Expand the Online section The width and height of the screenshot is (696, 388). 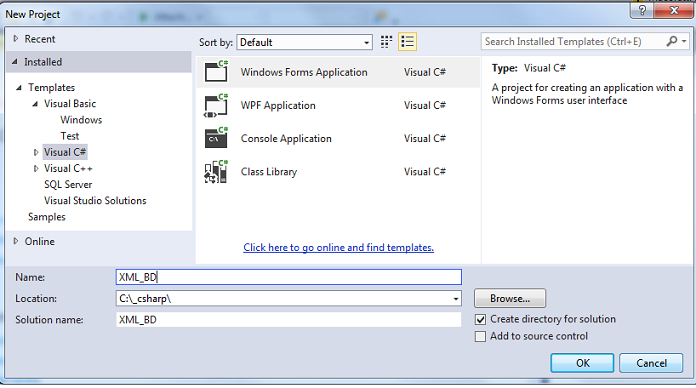16,241
